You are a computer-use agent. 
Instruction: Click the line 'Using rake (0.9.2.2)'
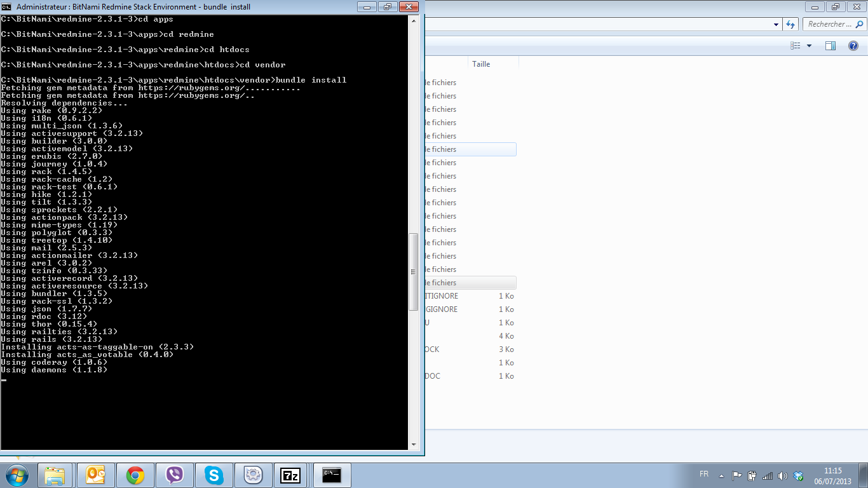[x=51, y=111]
